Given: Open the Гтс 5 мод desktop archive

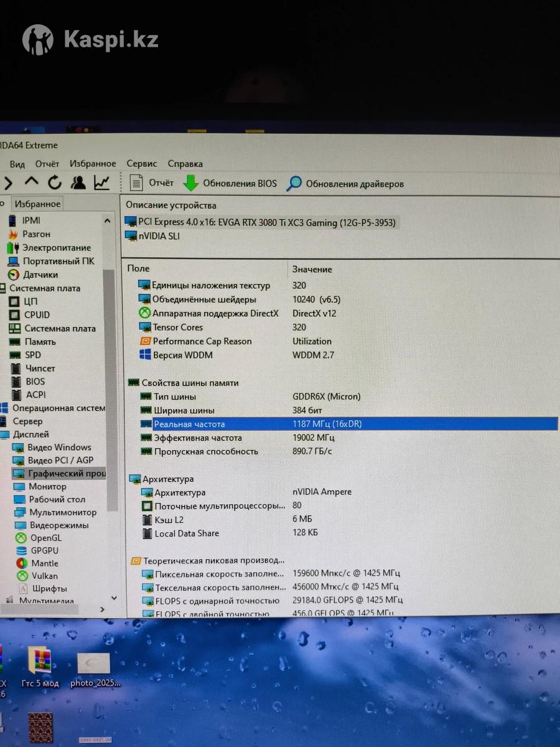Looking at the screenshot, I should coord(39,664).
